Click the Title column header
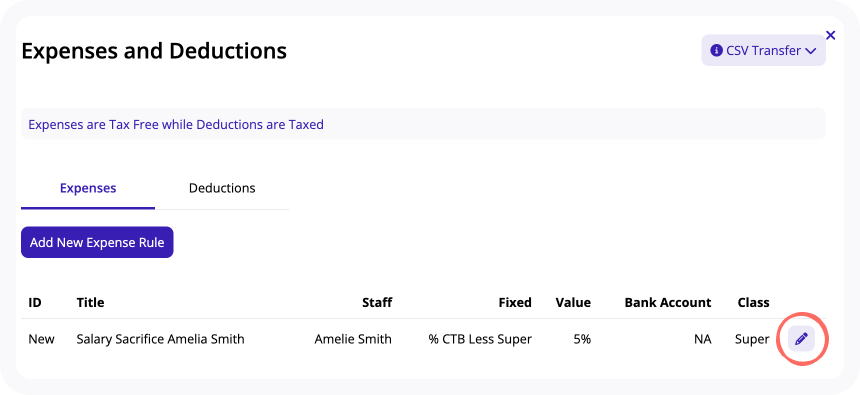The width and height of the screenshot is (860, 395). [90, 302]
